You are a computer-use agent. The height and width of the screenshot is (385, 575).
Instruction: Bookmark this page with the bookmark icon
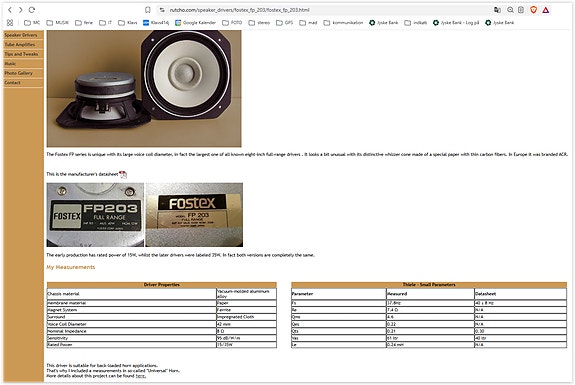pyautogui.click(x=147, y=10)
